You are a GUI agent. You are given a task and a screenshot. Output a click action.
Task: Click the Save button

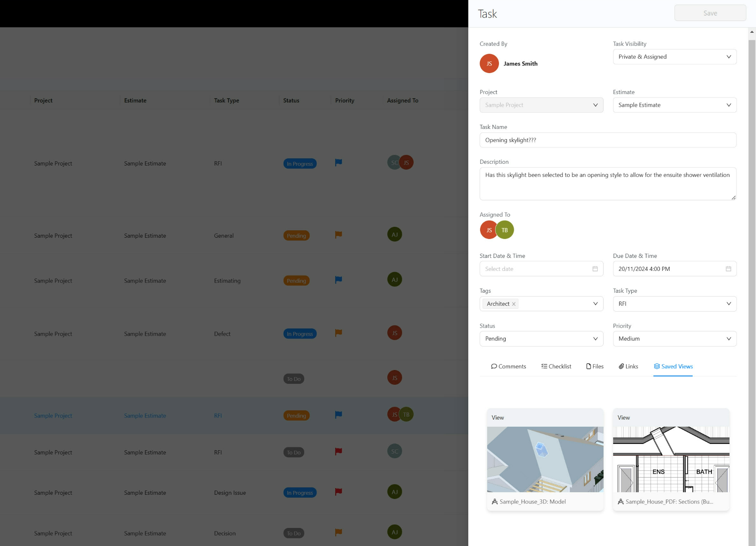(x=710, y=13)
